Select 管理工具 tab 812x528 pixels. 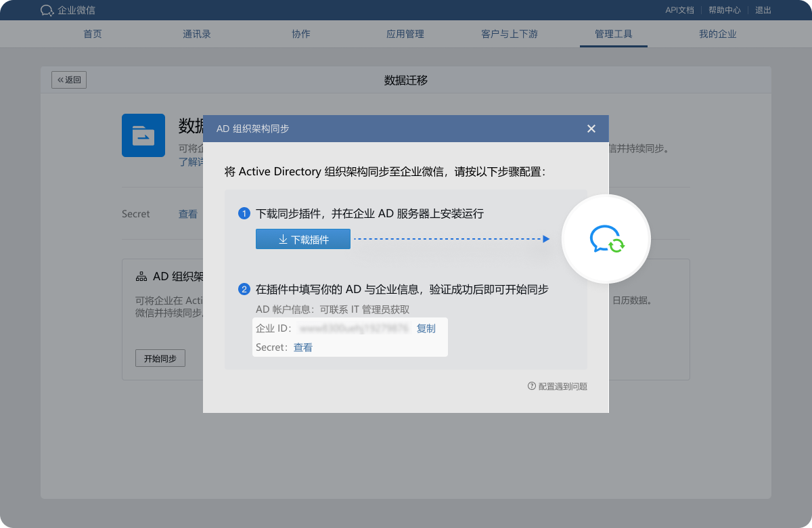tap(614, 34)
